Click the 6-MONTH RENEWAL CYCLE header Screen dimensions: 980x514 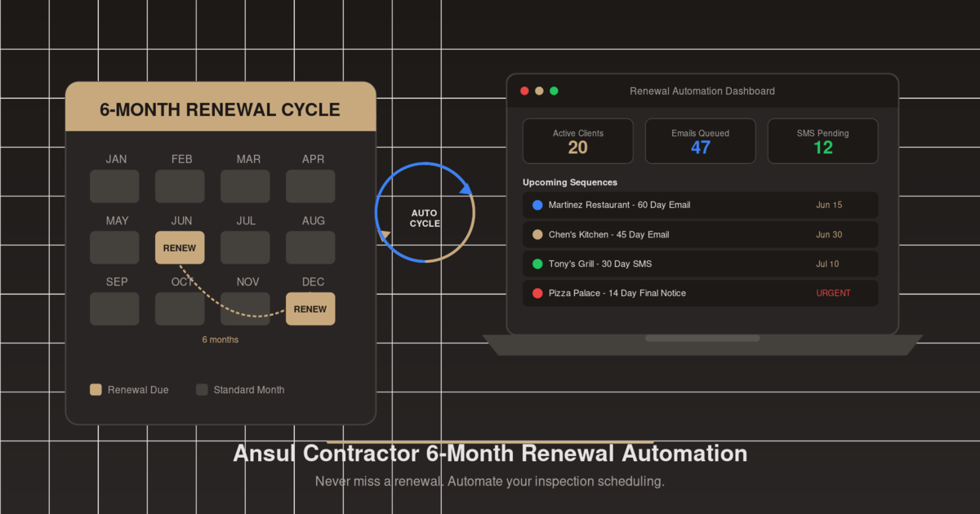coord(220,109)
